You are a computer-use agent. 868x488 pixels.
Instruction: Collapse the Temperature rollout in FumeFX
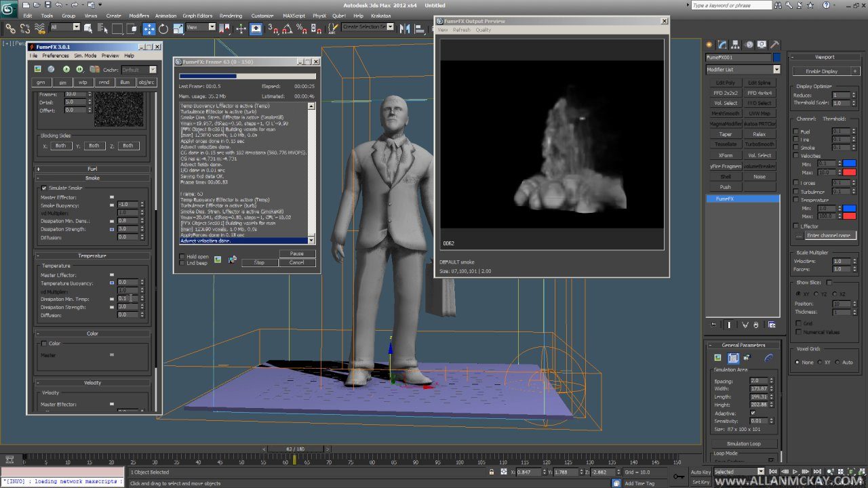click(x=92, y=256)
